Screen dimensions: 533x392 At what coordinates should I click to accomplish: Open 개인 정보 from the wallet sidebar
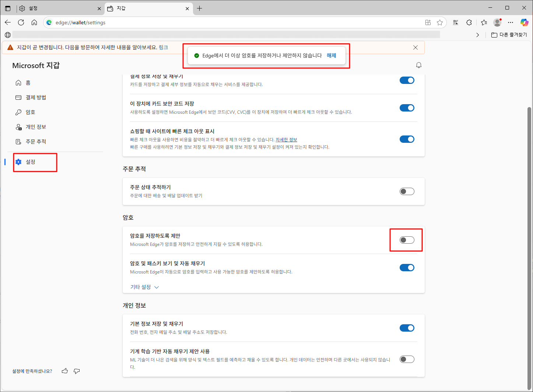click(36, 127)
